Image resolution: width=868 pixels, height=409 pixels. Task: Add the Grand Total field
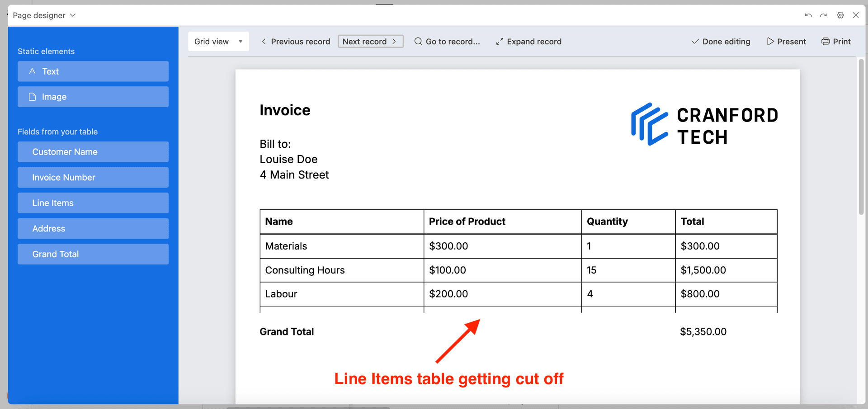point(93,254)
